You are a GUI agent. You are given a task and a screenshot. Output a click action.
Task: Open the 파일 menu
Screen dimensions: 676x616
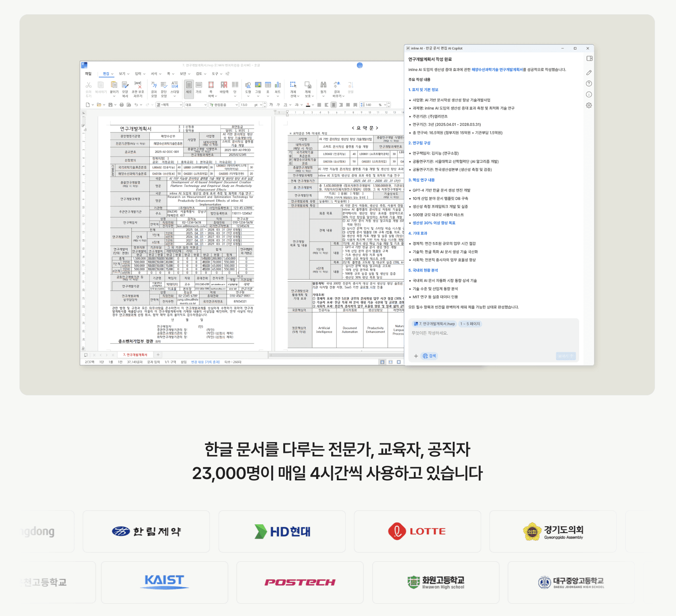tap(88, 74)
